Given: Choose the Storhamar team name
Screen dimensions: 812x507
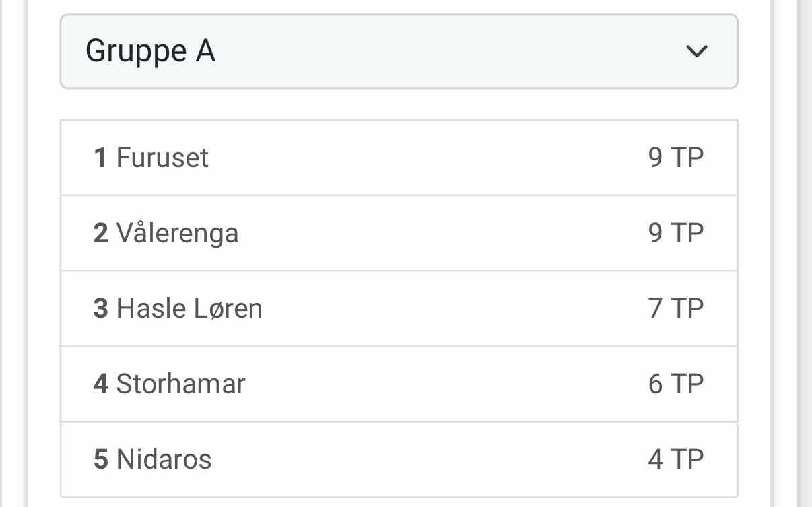Looking at the screenshot, I should pyautogui.click(x=180, y=384).
